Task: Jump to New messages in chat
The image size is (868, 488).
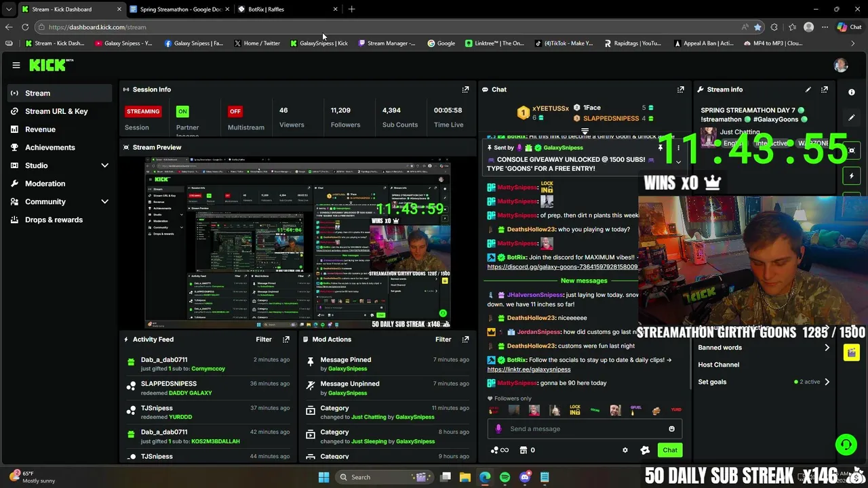Action: [x=584, y=281]
